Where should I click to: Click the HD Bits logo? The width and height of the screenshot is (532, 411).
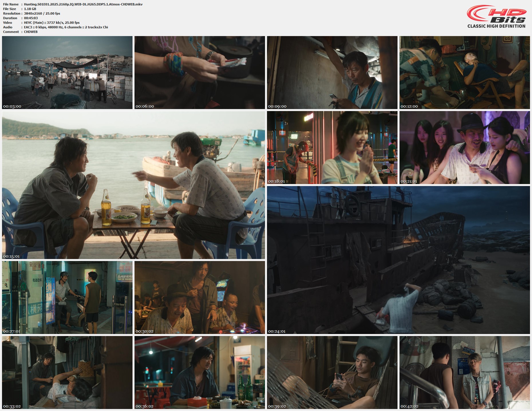496,14
